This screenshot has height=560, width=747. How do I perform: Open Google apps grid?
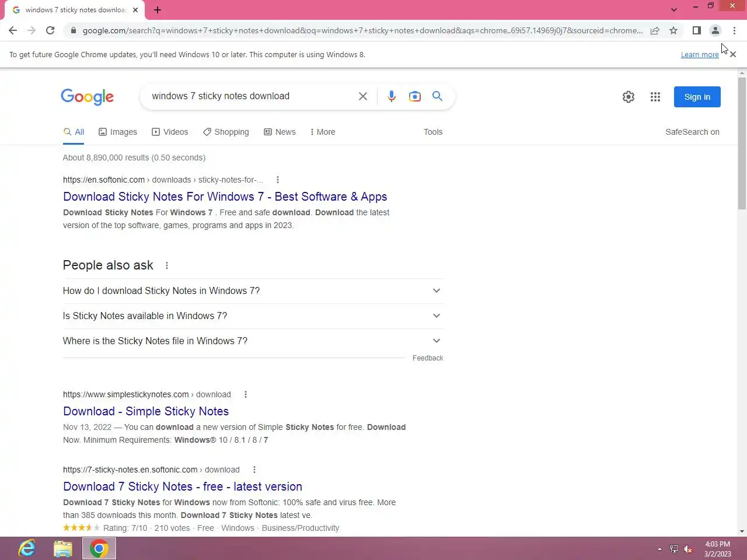pyautogui.click(x=655, y=97)
